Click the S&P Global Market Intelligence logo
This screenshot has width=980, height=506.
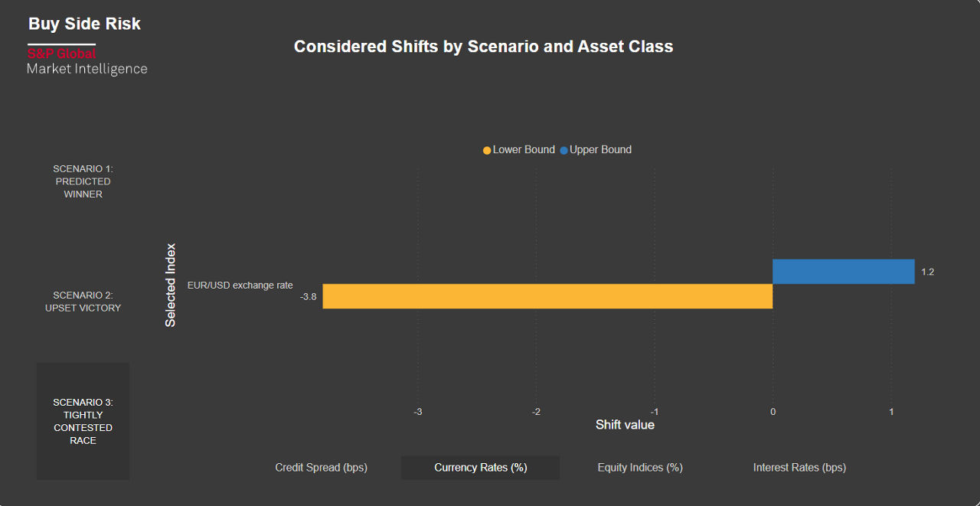87,61
